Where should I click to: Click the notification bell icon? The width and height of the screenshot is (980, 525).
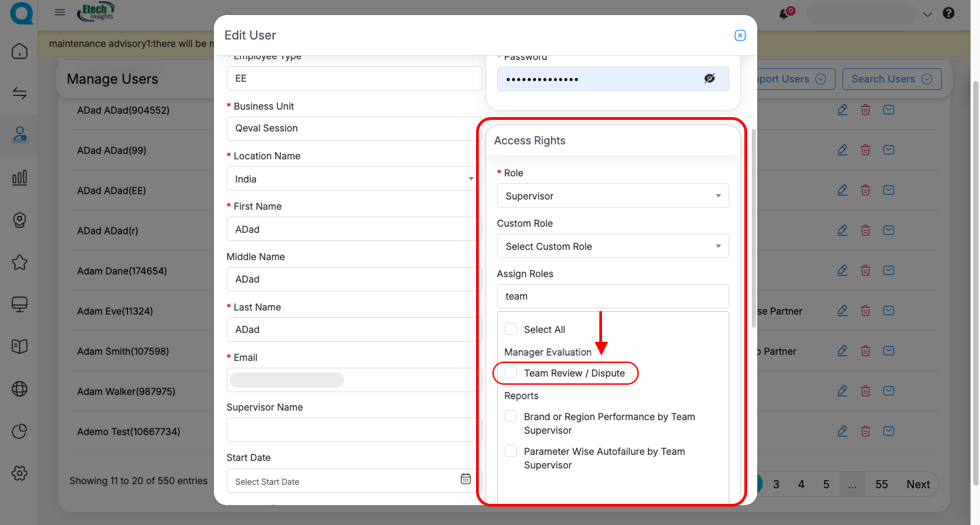(x=784, y=14)
